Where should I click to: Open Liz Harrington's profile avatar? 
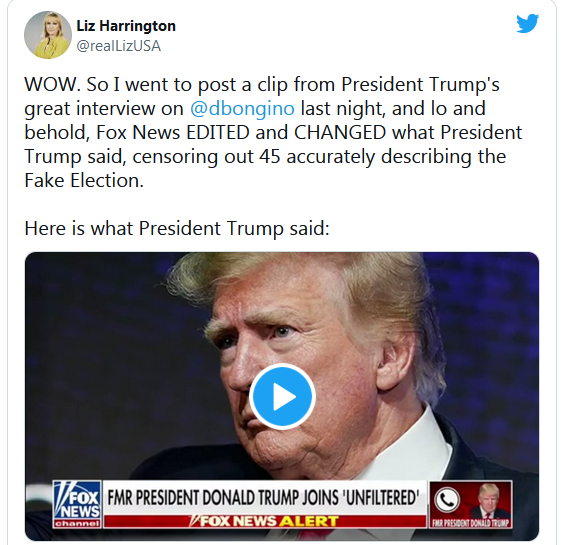48,35
